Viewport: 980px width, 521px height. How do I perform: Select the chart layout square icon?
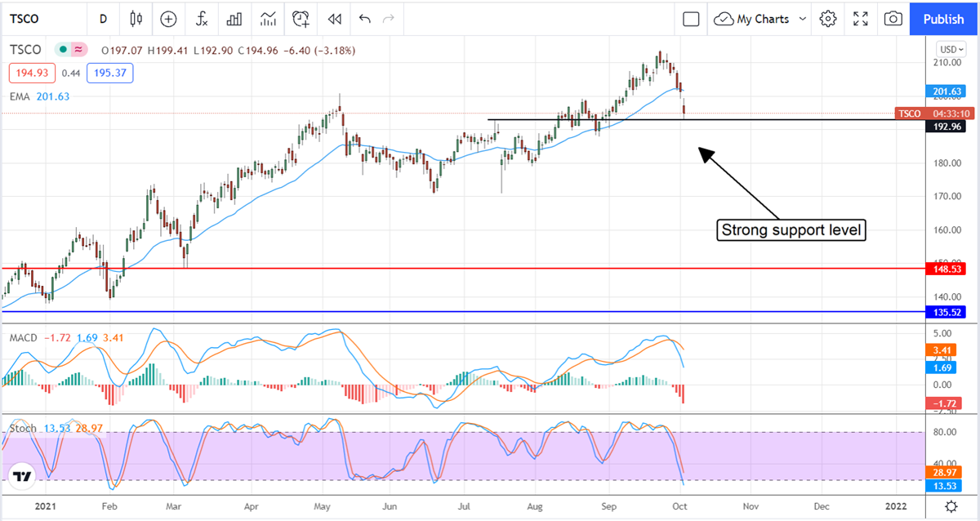pyautogui.click(x=692, y=18)
